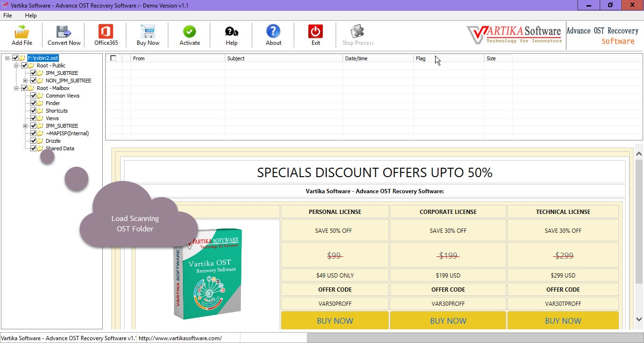
Task: Minimize the Vartika Software window
Action: tap(589, 5)
